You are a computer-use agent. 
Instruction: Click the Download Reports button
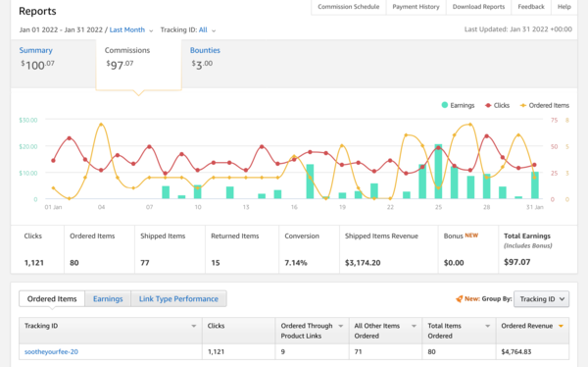tap(478, 7)
